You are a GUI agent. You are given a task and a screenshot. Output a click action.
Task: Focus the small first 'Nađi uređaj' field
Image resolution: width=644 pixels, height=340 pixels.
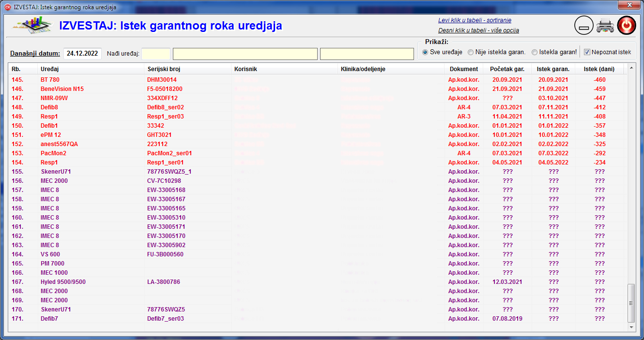156,54
